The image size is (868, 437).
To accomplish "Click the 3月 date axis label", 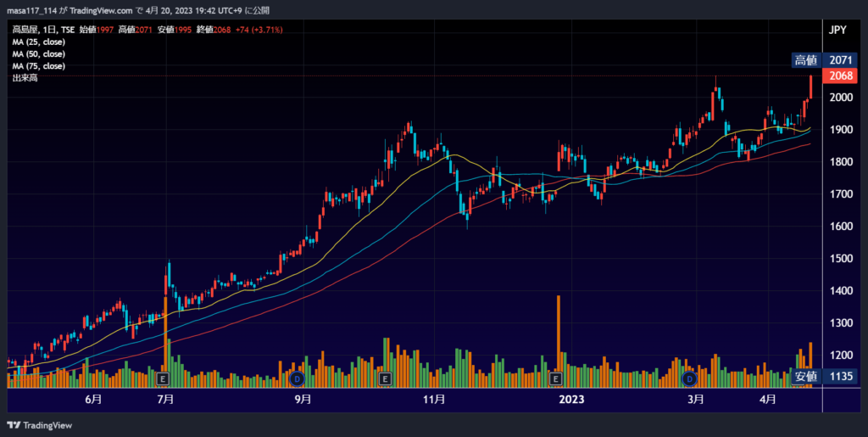I will click(x=696, y=400).
